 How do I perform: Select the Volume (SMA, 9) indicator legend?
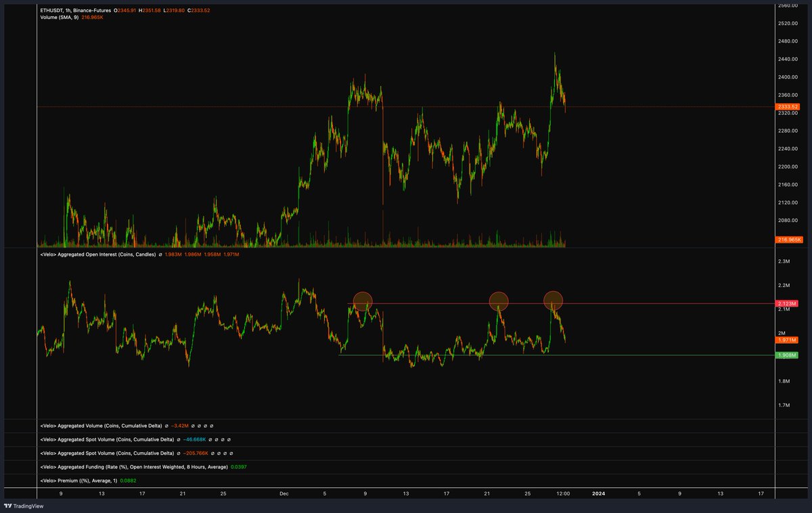click(x=60, y=17)
